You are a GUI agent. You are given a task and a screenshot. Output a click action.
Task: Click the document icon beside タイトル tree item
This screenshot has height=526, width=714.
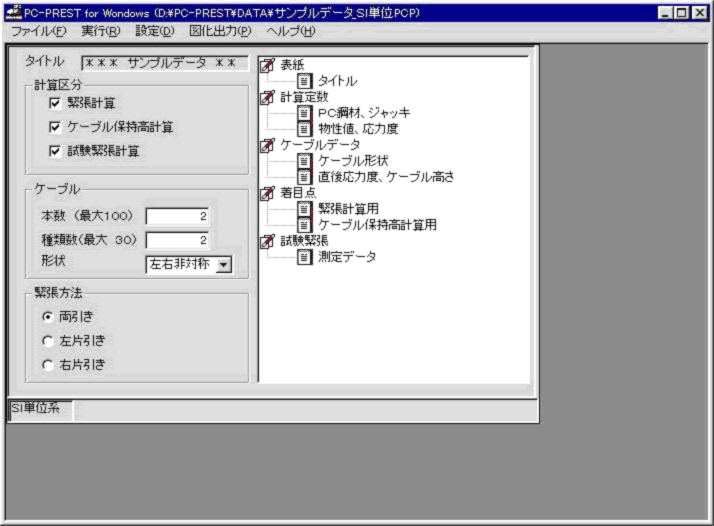pos(305,81)
